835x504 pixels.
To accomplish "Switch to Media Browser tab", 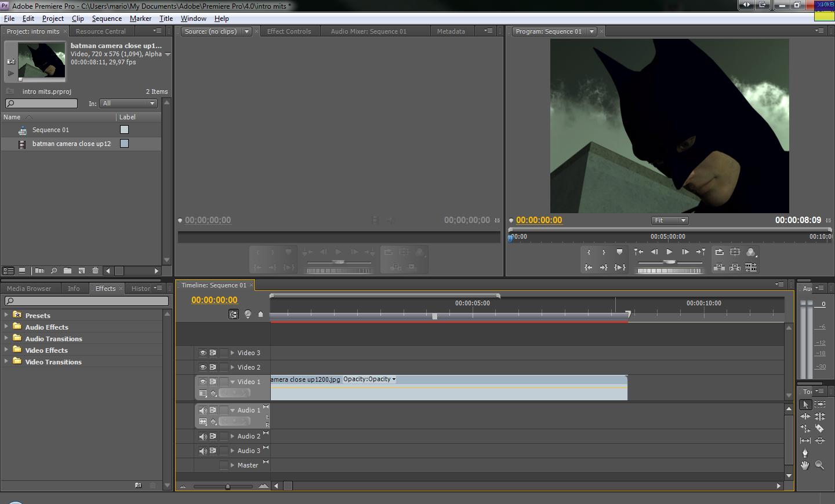I will pos(29,288).
